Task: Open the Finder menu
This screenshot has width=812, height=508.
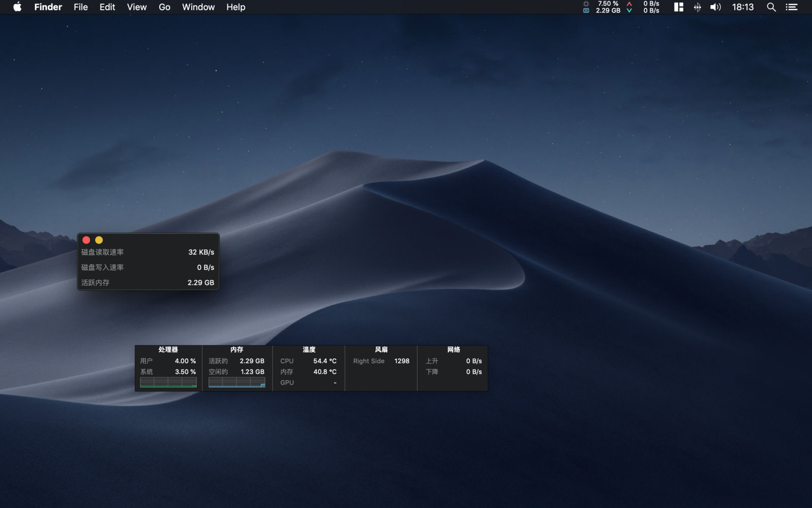Action: point(48,7)
